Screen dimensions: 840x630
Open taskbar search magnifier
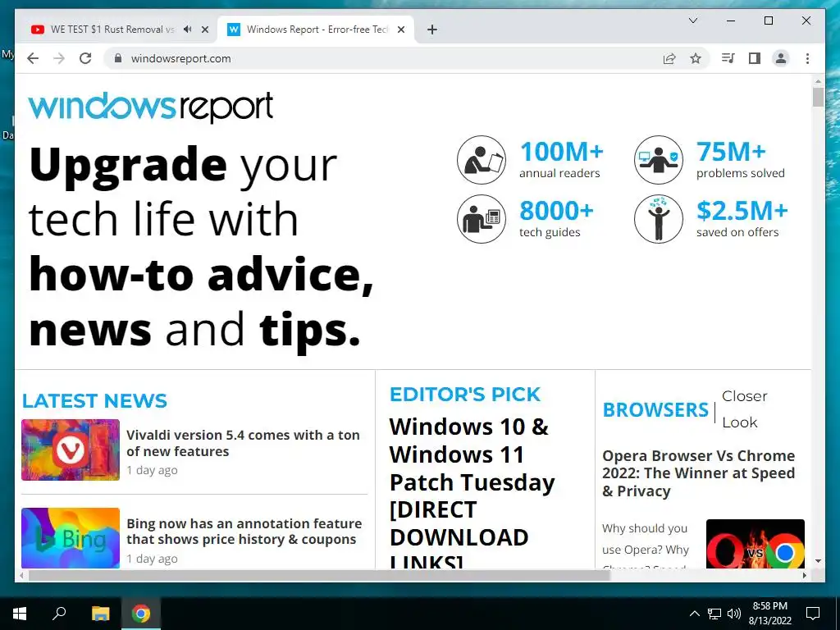[x=59, y=614]
